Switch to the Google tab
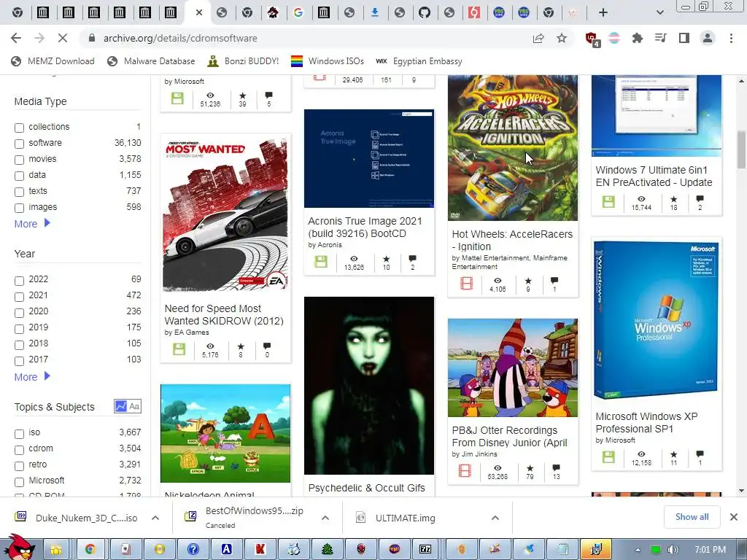747x560 pixels. (x=298, y=12)
